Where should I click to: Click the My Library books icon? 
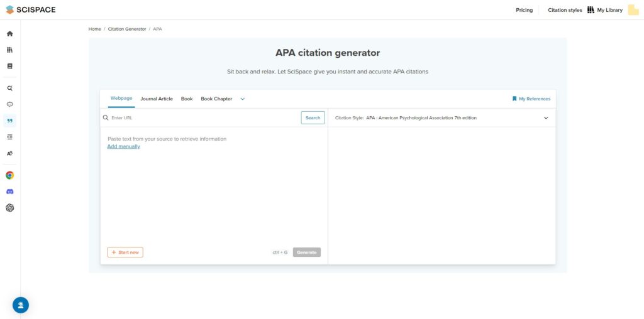[591, 10]
